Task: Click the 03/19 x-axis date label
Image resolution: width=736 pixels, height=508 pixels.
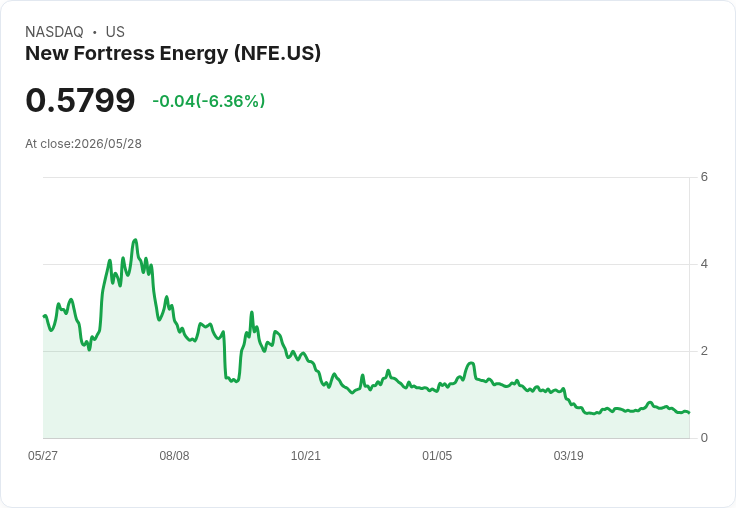Action: point(568,456)
